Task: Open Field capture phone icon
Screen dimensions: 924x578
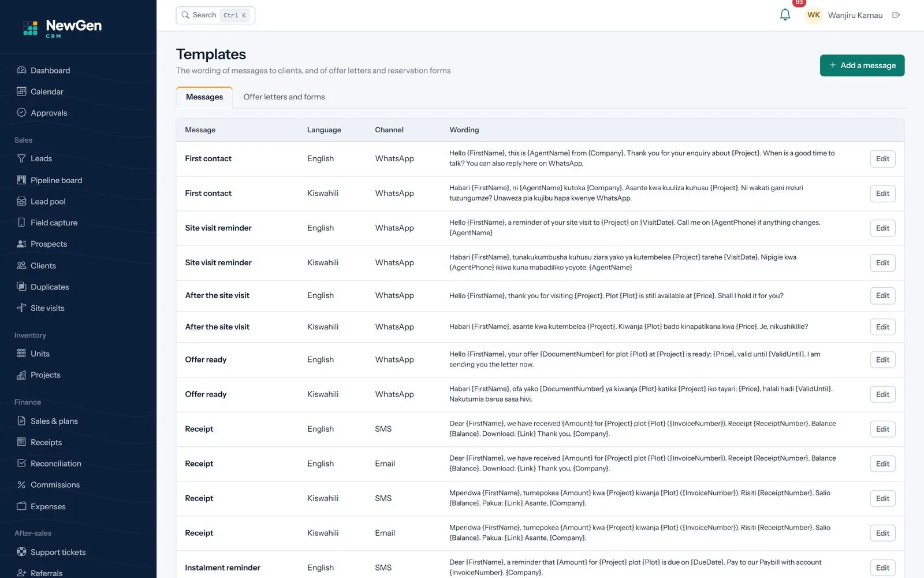Action: tap(21, 223)
